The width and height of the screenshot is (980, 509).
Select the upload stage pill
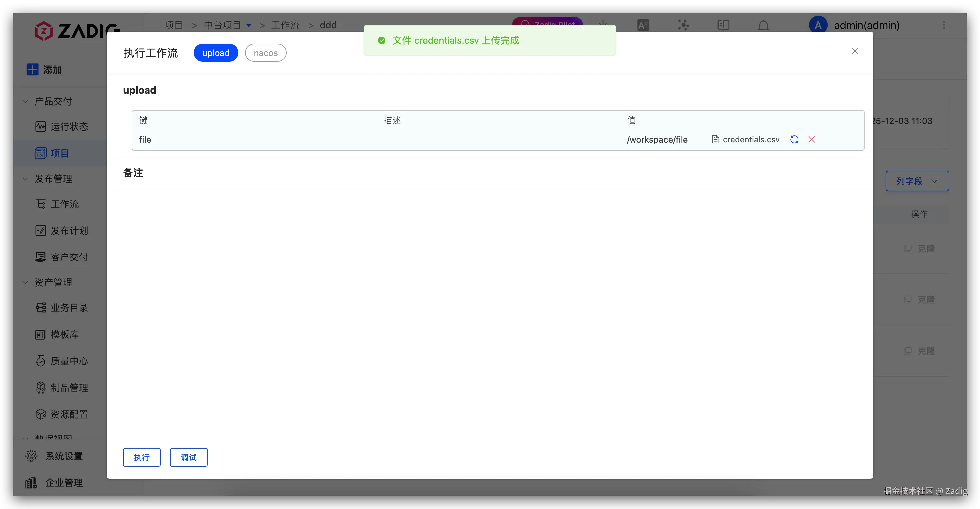[x=216, y=53]
